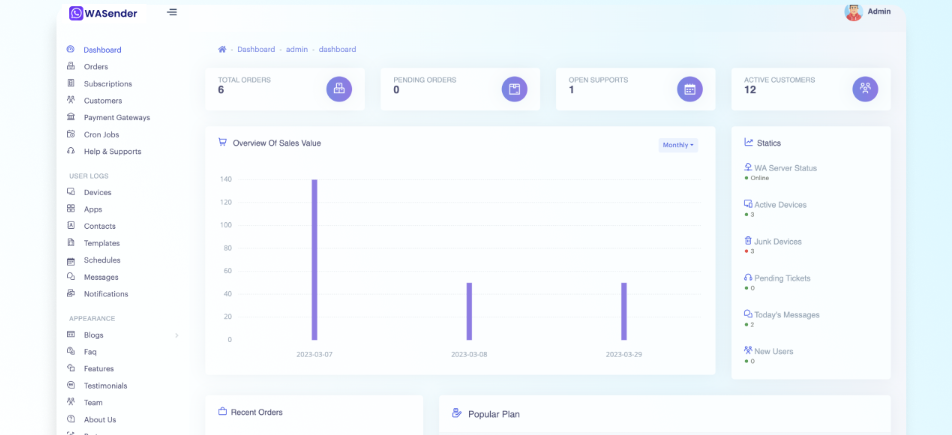Open the Monthly dropdown filter
The height and width of the screenshot is (435, 952).
(x=678, y=145)
